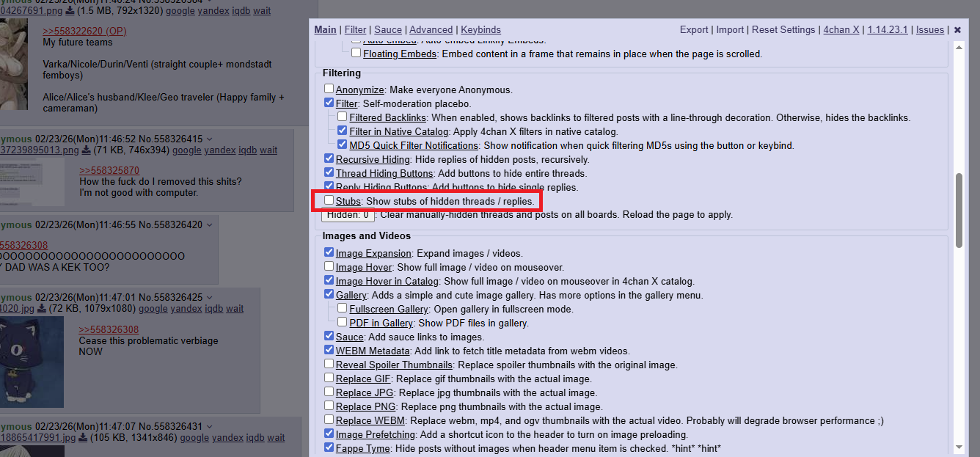
Task: Close the 4chan X settings dialog
Action: click(x=957, y=30)
